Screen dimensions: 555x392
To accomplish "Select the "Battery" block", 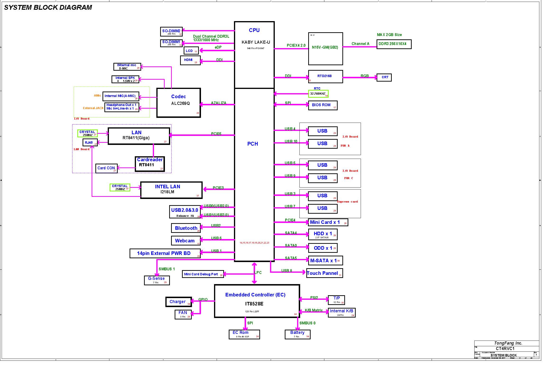I will click(298, 335).
